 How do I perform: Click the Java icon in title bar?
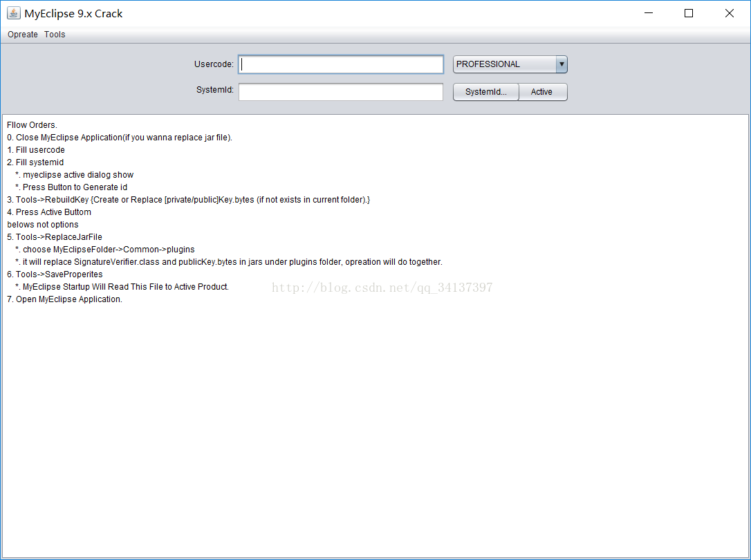13,13
